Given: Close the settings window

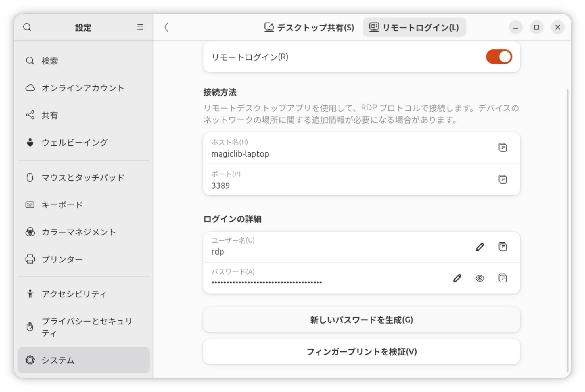Looking at the screenshot, I should pos(557,27).
